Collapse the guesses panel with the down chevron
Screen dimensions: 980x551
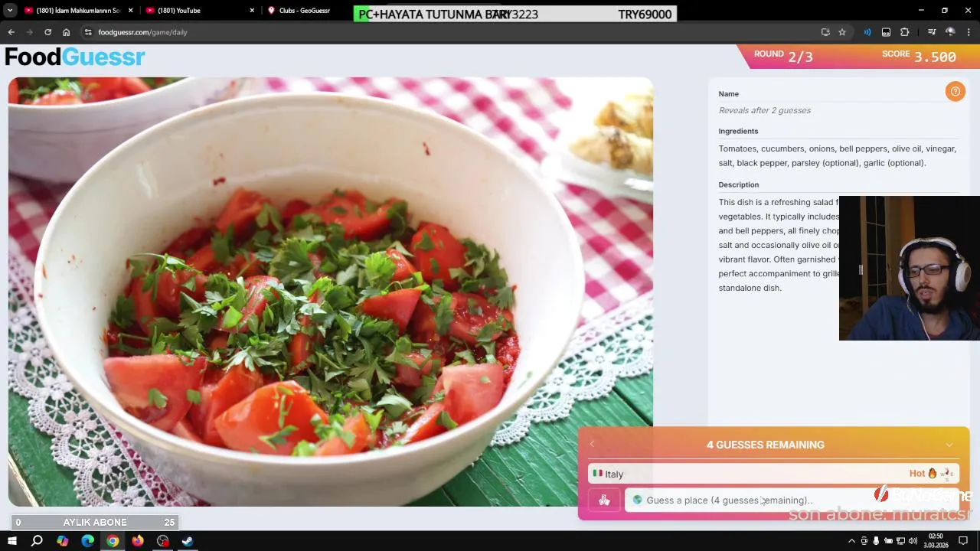[x=949, y=445]
